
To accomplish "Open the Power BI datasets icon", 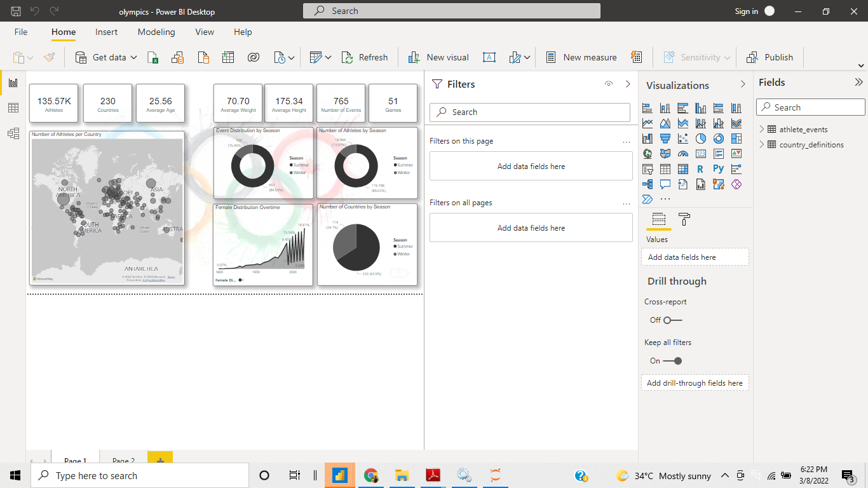I will tap(177, 57).
